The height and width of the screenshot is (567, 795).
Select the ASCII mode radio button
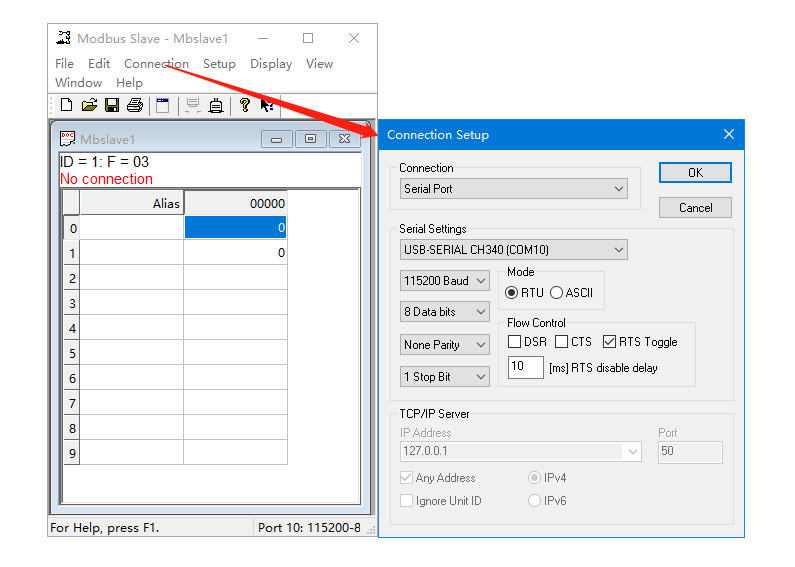[556, 293]
